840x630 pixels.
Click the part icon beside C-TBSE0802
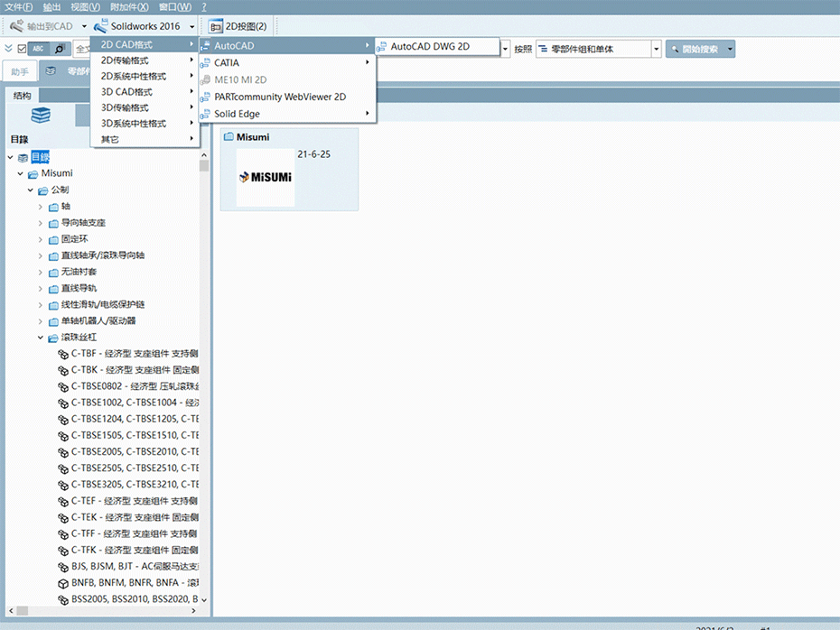[63, 386]
